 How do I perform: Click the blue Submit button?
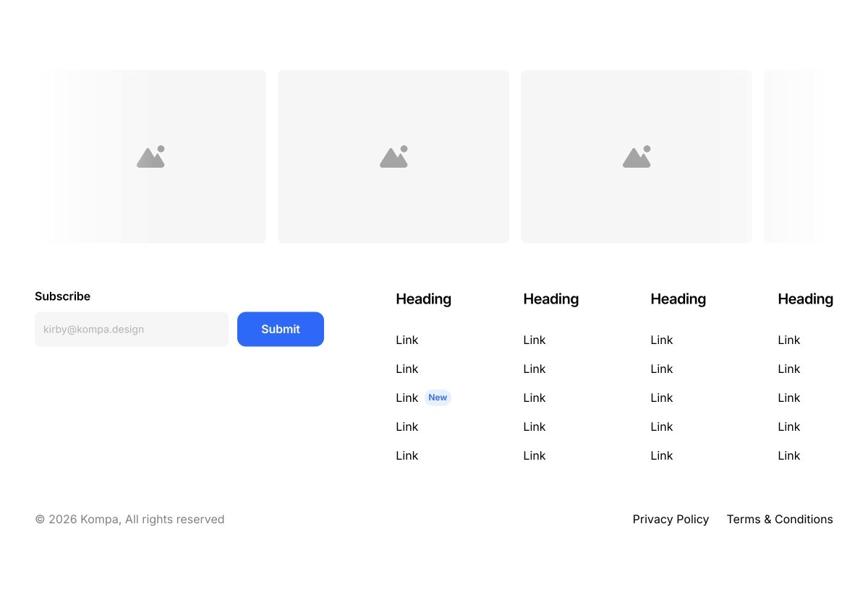coord(281,329)
